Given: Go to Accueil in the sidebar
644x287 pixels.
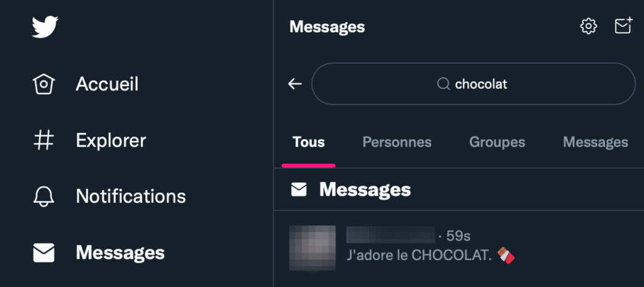Looking at the screenshot, I should pyautogui.click(x=107, y=84).
